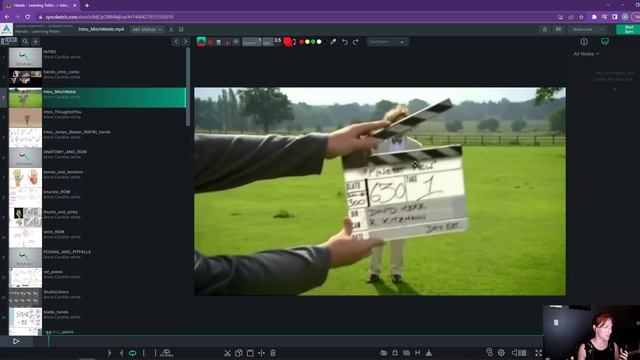Open a new browser tab
The height and width of the screenshot is (360, 640).
[x=87, y=5]
